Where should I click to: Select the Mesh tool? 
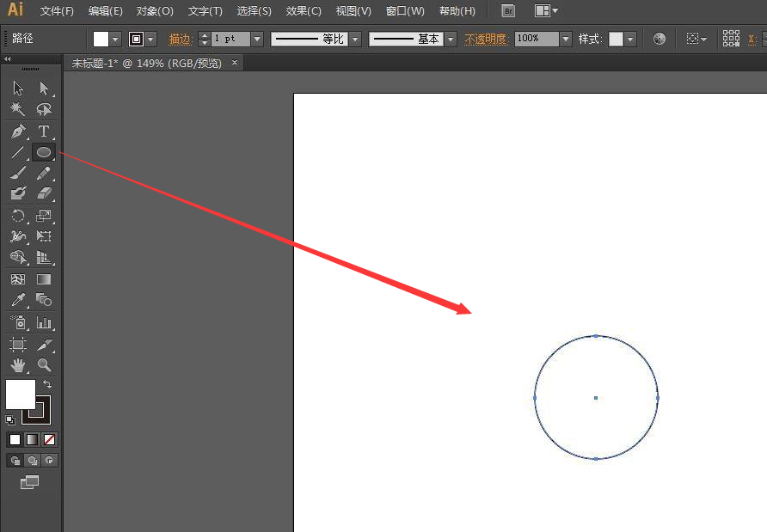click(x=18, y=279)
